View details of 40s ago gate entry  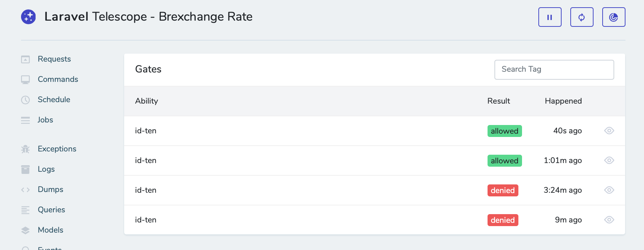pyautogui.click(x=609, y=131)
